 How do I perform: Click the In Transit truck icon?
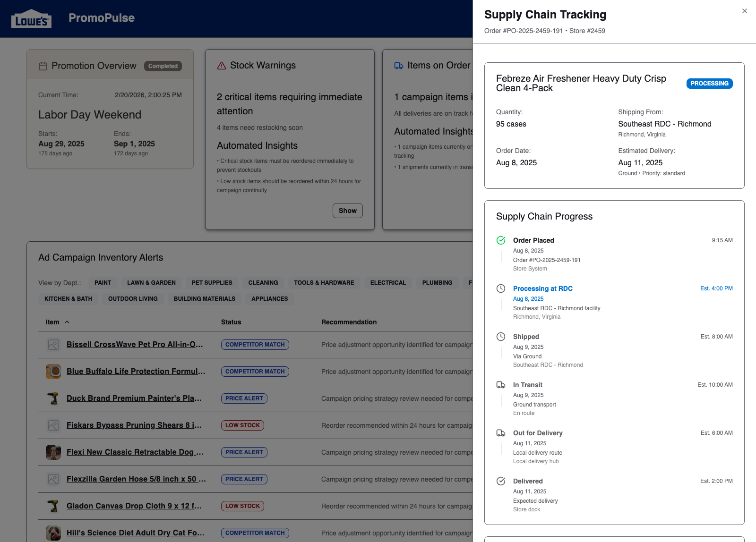[501, 385]
